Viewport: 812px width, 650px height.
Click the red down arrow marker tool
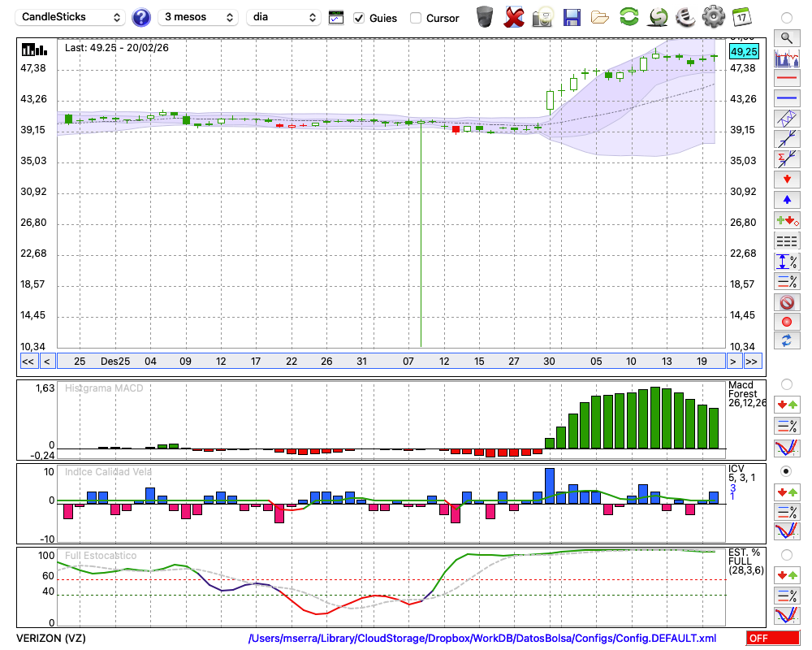point(786,179)
